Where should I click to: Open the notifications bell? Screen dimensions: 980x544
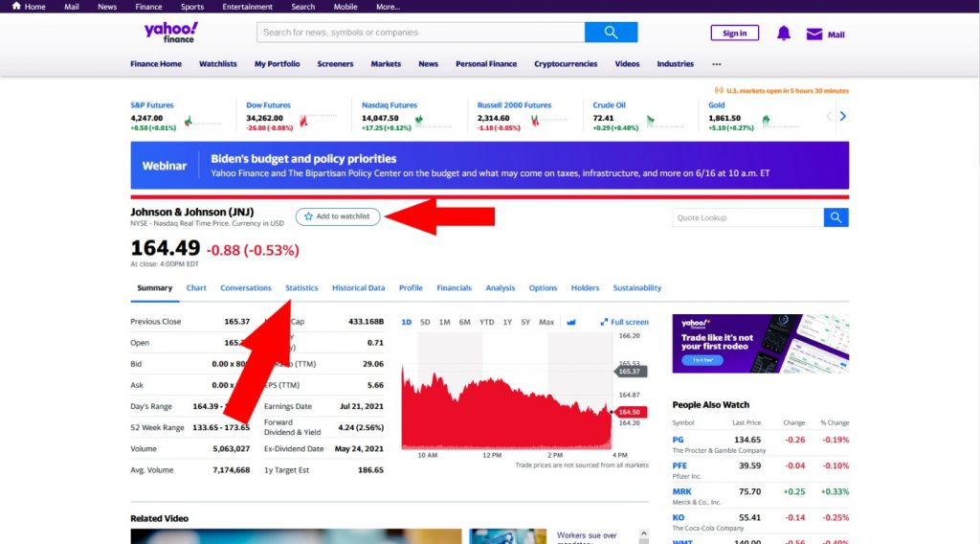pyautogui.click(x=783, y=34)
